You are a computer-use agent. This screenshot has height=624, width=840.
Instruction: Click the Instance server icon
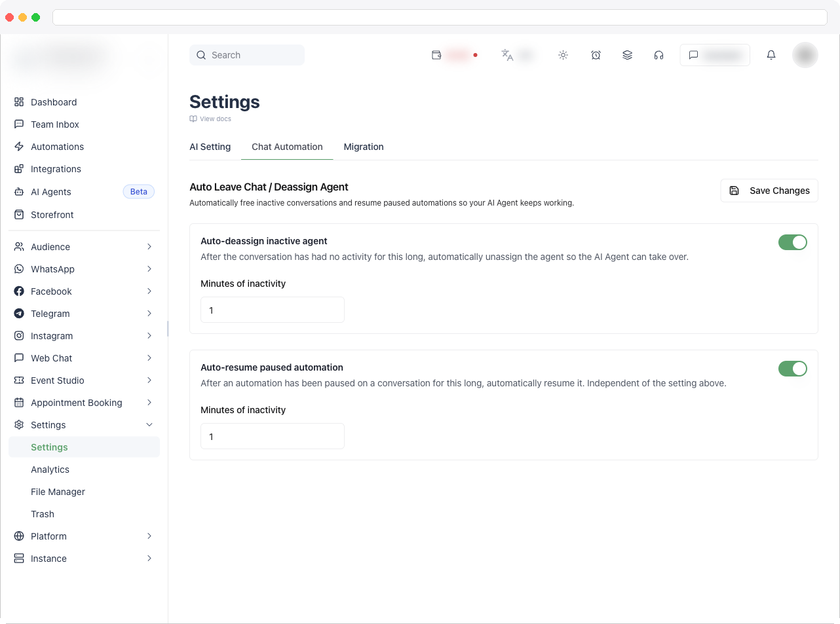point(19,559)
